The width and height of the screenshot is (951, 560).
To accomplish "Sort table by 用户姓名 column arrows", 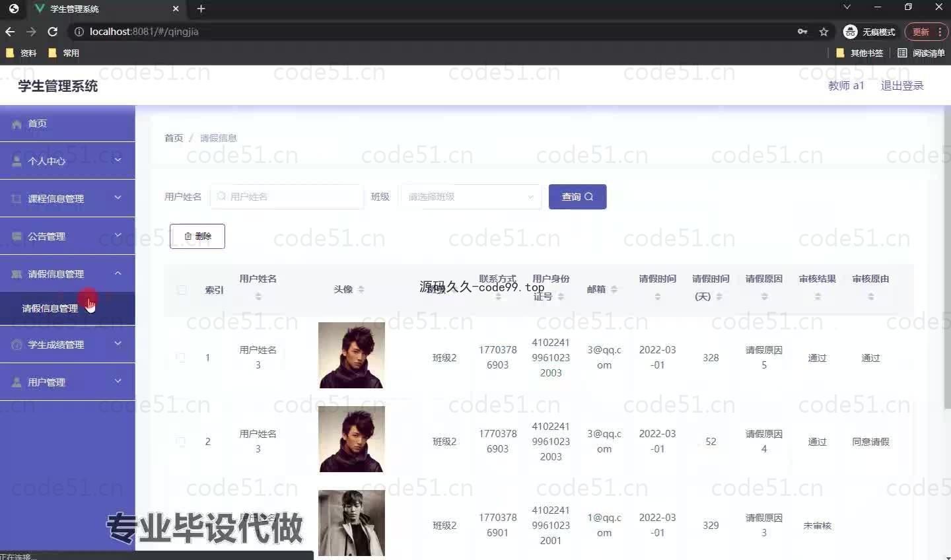I will [x=258, y=297].
